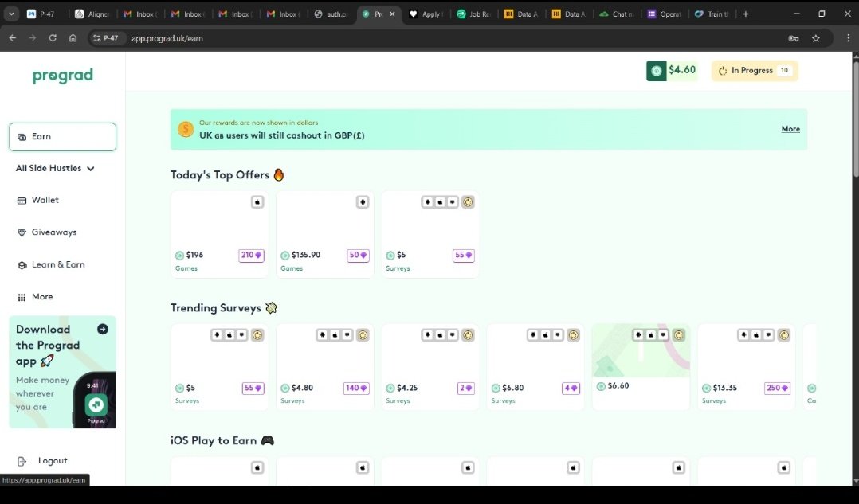Open the $4.60 balance display
Viewport: 859px width, 504px height.
[672, 71]
